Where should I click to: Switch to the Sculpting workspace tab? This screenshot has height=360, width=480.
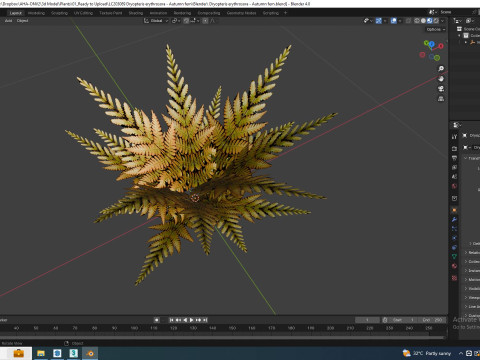pyautogui.click(x=59, y=13)
